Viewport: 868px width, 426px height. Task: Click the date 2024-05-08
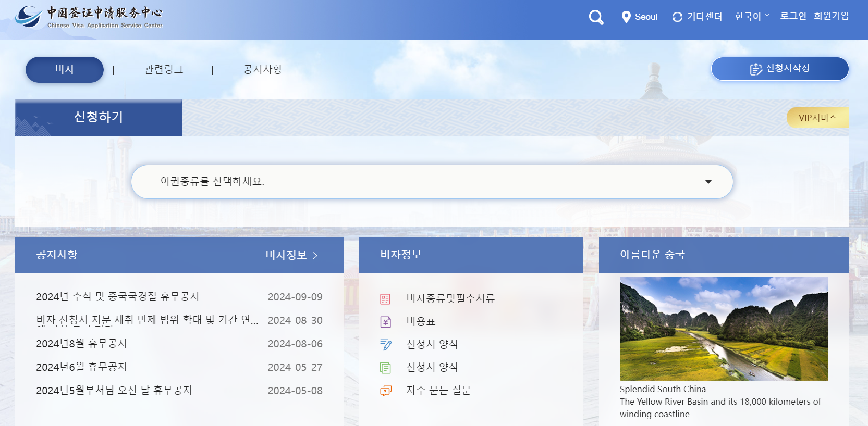(x=295, y=391)
